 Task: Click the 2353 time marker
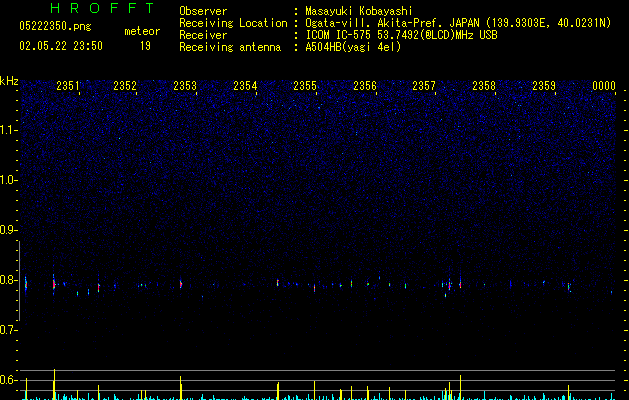[x=185, y=86]
